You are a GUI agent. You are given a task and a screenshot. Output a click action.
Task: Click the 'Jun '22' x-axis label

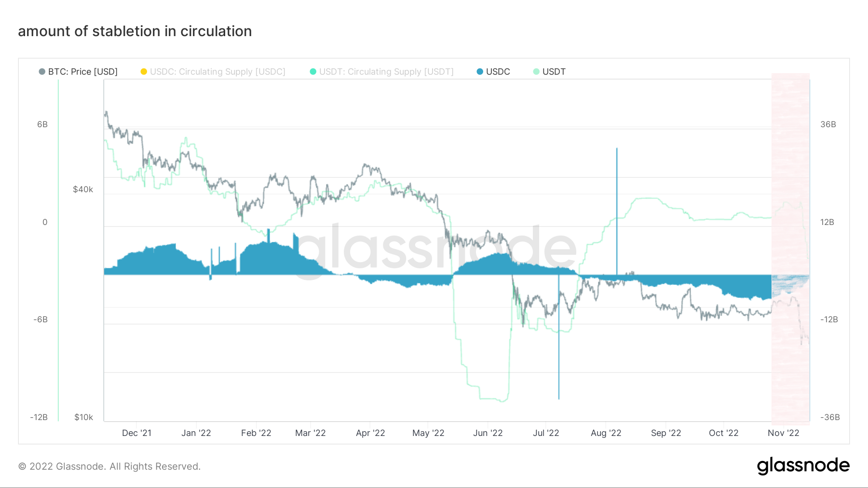pyautogui.click(x=488, y=433)
